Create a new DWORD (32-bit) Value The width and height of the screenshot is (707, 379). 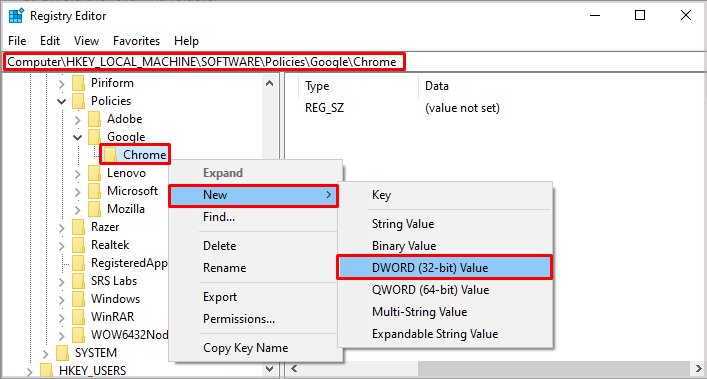coord(445,268)
